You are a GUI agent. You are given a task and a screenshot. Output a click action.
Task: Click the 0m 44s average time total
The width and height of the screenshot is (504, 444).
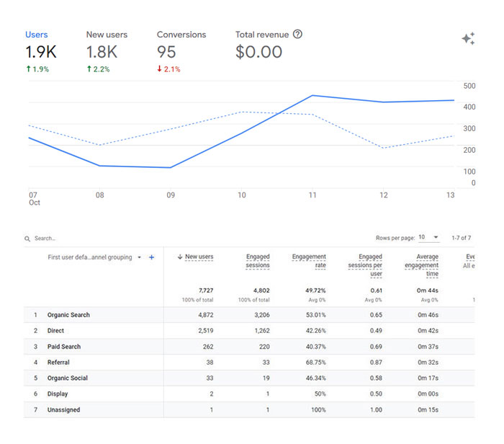428,290
